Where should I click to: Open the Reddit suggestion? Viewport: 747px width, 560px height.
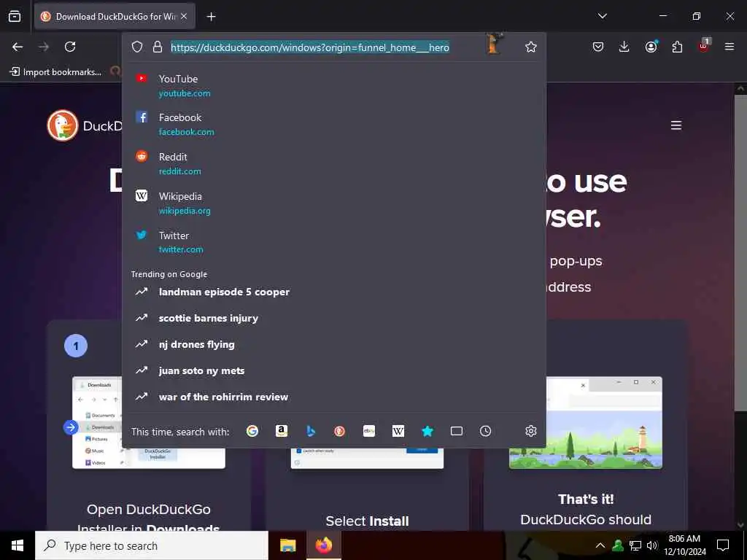point(333,164)
